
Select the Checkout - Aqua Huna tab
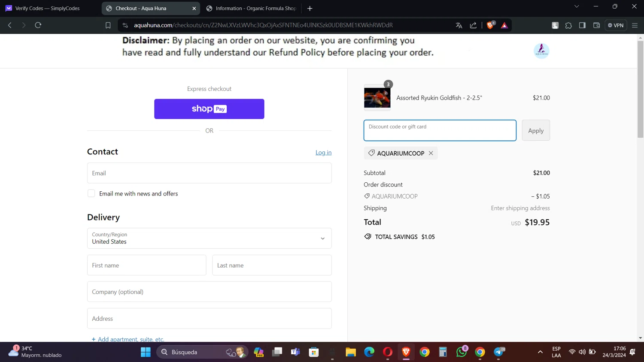point(146,8)
